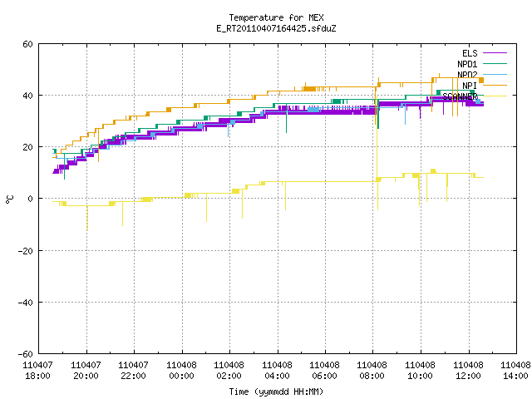Click the x-axis tick 110407 20:00

pyautogui.click(x=86, y=371)
